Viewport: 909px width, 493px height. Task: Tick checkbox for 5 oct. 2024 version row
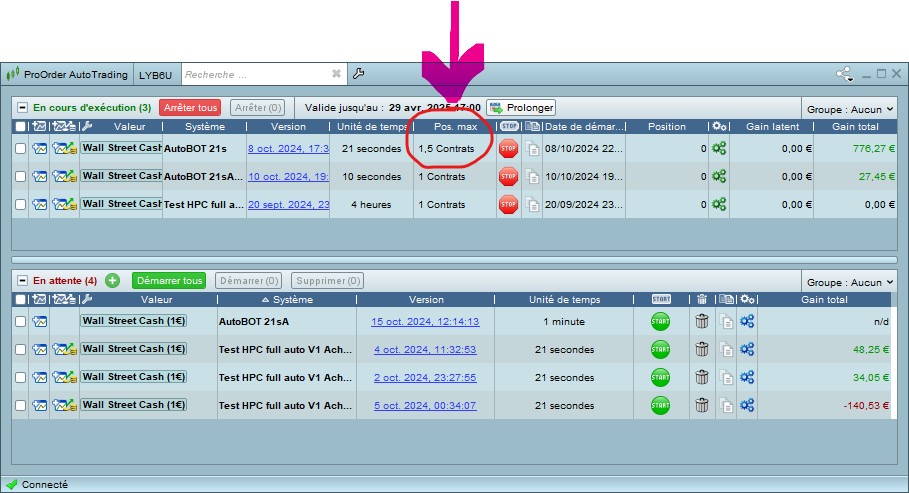coord(20,405)
